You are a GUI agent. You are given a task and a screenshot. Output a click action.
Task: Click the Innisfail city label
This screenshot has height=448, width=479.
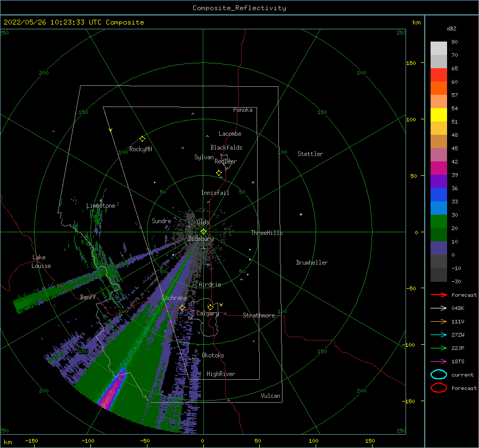point(215,193)
